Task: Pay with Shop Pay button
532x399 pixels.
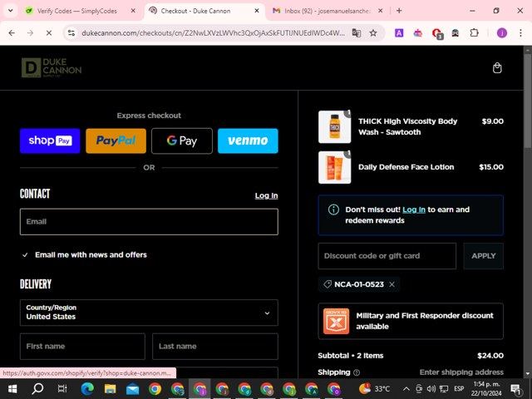Action: [50, 140]
